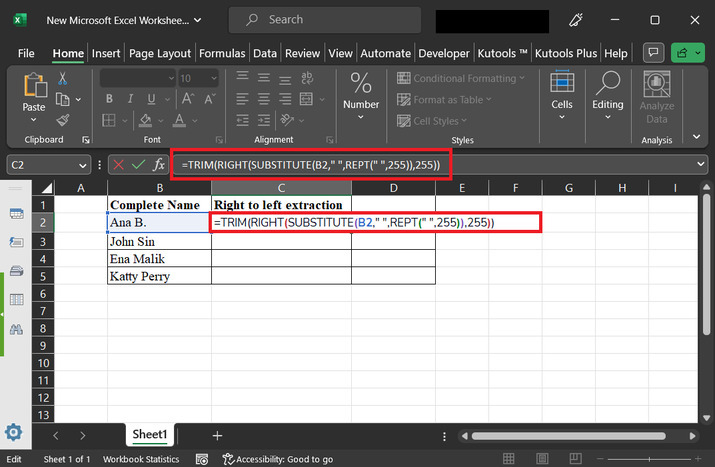Add a new sheet with plus button
This screenshot has height=467, width=715.
pos(217,436)
